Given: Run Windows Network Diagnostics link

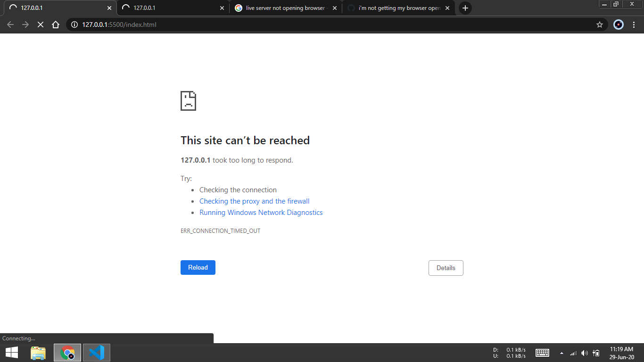Looking at the screenshot, I should 261,212.
